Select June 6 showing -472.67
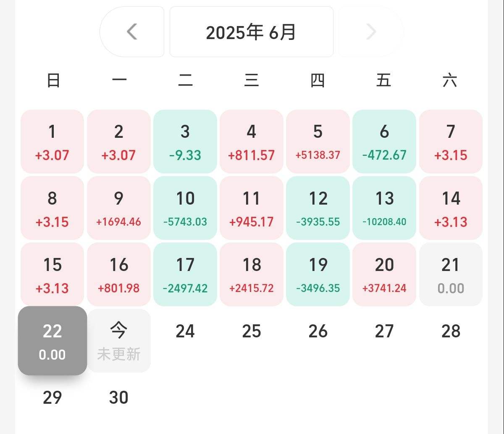504x434 pixels. point(384,141)
